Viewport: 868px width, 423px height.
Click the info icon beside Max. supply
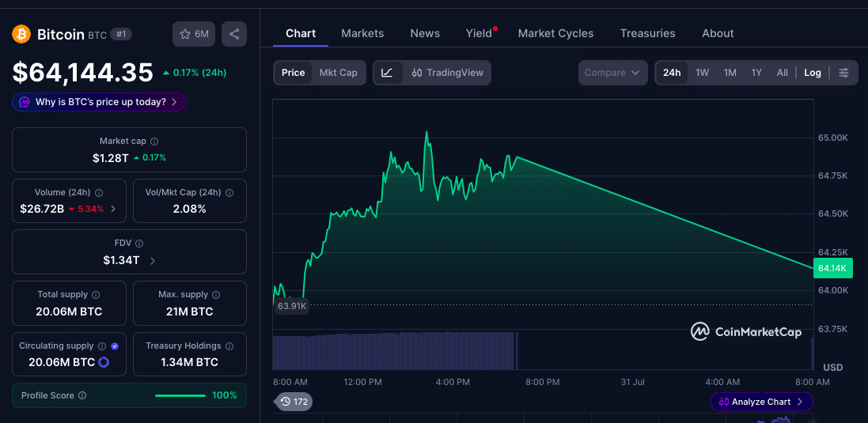[x=217, y=295]
